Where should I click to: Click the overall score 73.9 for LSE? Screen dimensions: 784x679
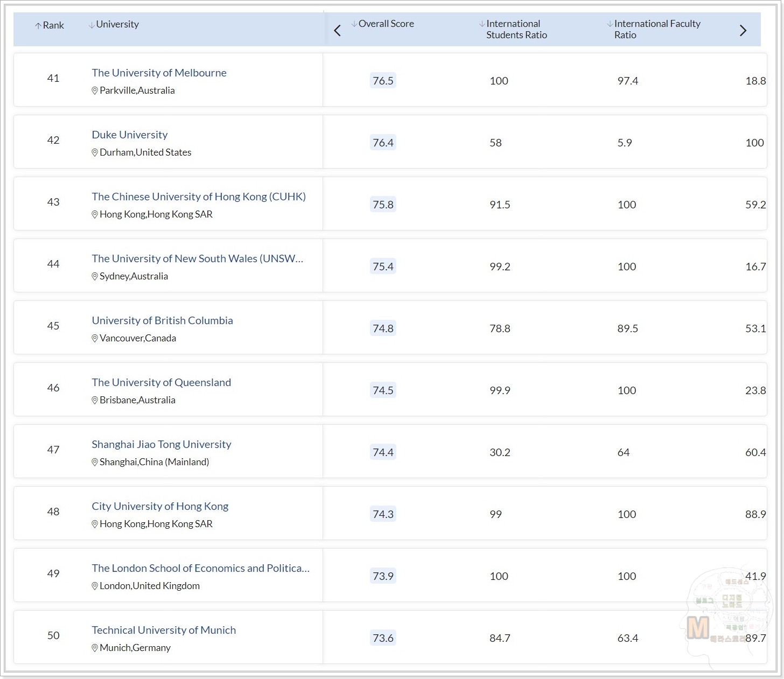tap(383, 576)
